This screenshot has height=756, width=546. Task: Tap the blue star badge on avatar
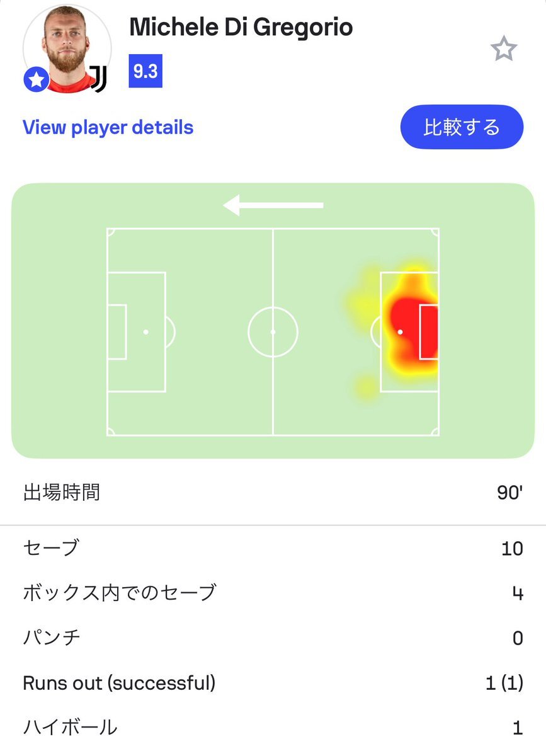(x=37, y=80)
